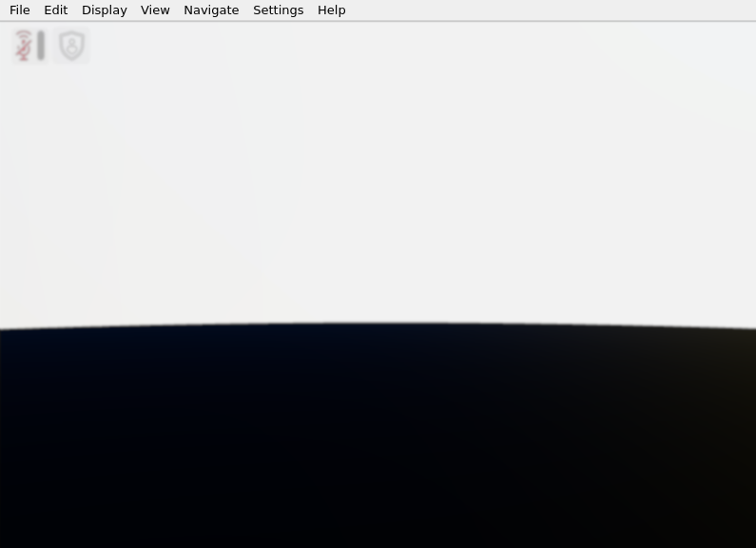756x548 pixels.
Task: Open the Navigate menu
Action: pyautogui.click(x=211, y=10)
